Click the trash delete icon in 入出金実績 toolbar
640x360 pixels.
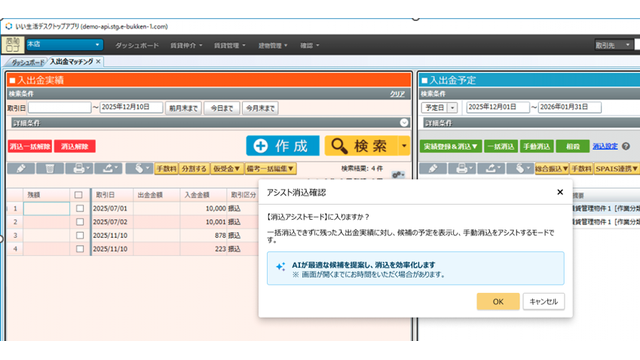click(x=50, y=169)
